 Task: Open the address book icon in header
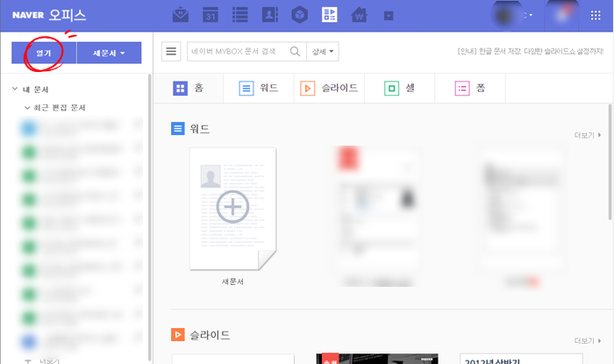pos(270,15)
